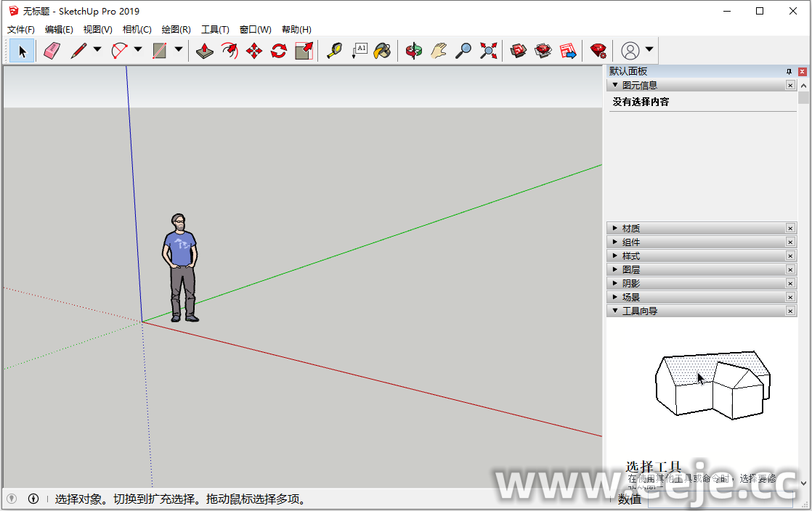
Task: Open the 绘图(R) menu
Action: click(176, 30)
